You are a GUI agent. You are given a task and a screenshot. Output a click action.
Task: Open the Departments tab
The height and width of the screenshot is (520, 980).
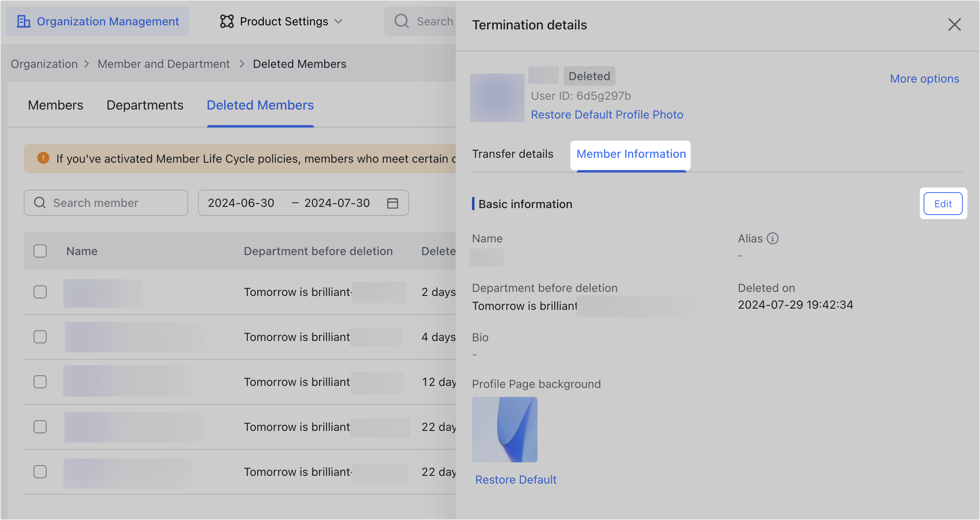145,105
